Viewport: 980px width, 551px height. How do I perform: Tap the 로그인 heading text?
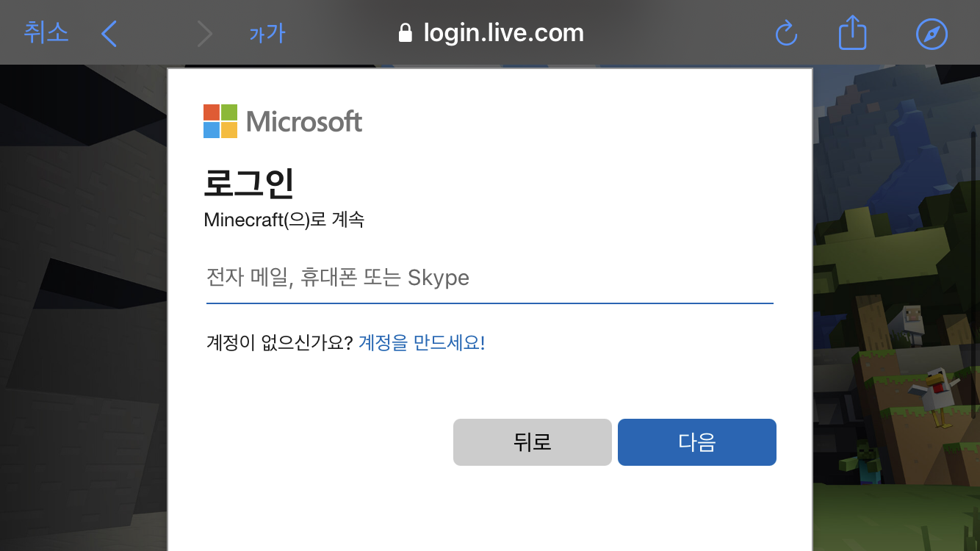click(x=249, y=184)
